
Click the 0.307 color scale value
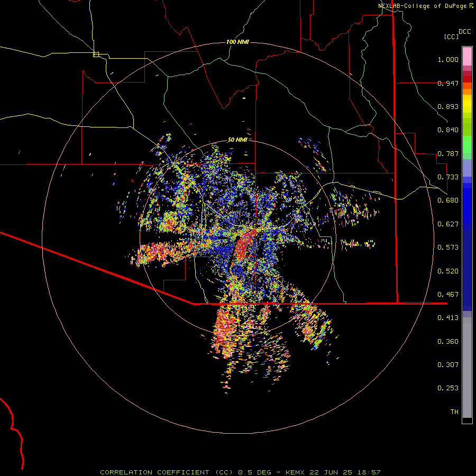tap(448, 365)
